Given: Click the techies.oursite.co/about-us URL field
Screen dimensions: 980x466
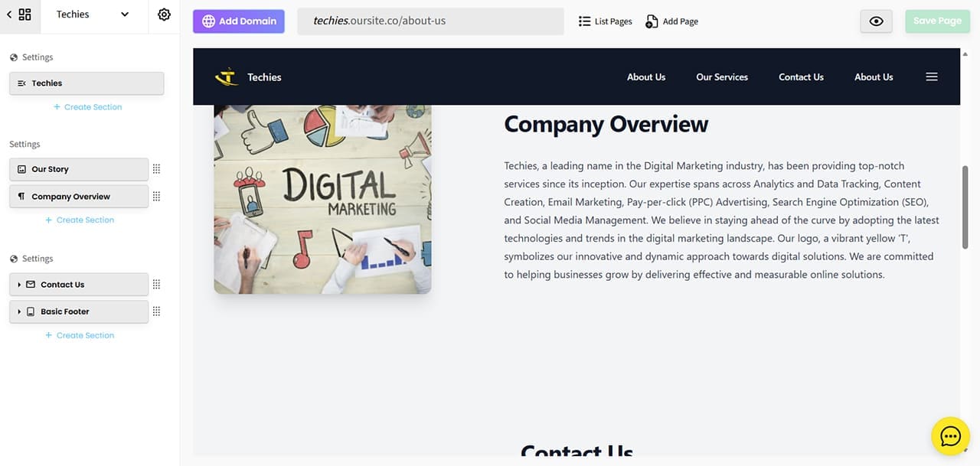Looking at the screenshot, I should pyautogui.click(x=430, y=21).
